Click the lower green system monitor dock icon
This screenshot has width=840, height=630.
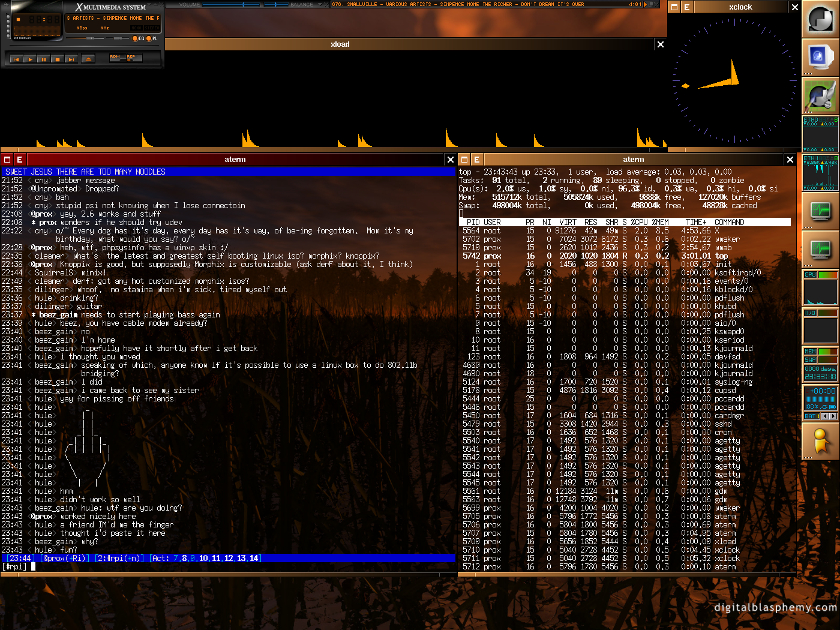820,248
